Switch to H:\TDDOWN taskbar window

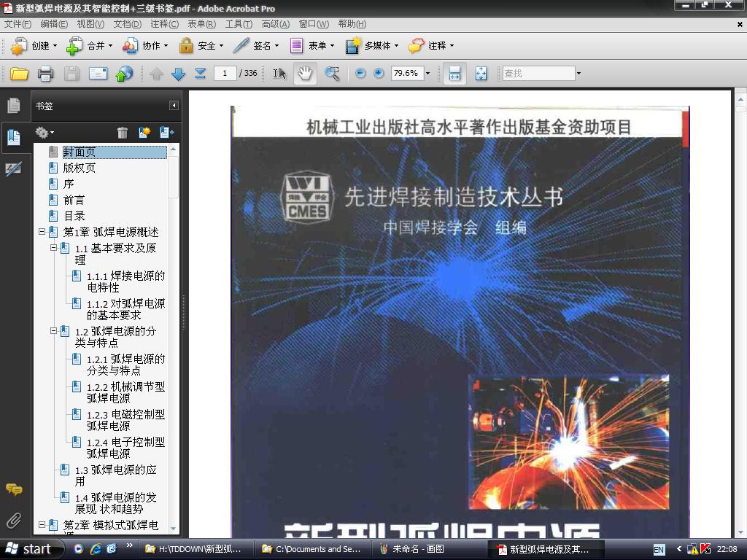point(195,549)
